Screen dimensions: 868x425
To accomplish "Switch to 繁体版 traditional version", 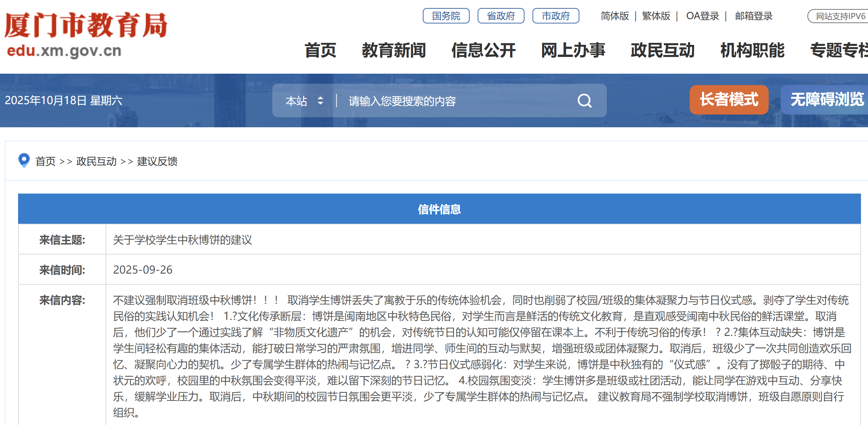I will point(656,16).
